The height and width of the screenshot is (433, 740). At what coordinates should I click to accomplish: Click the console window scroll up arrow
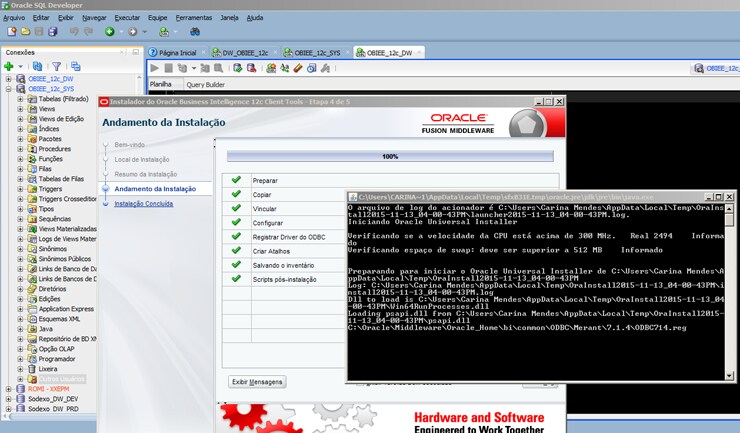coord(729,208)
